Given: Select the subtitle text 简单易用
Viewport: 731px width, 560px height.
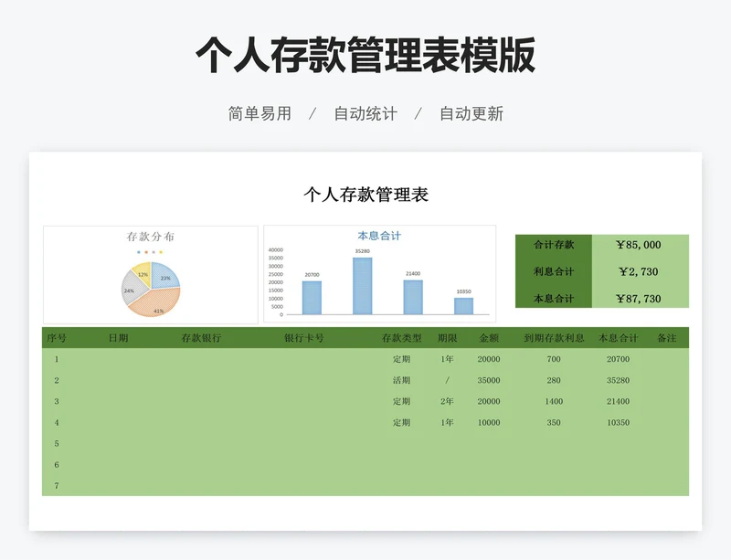Looking at the screenshot, I should 260,113.
